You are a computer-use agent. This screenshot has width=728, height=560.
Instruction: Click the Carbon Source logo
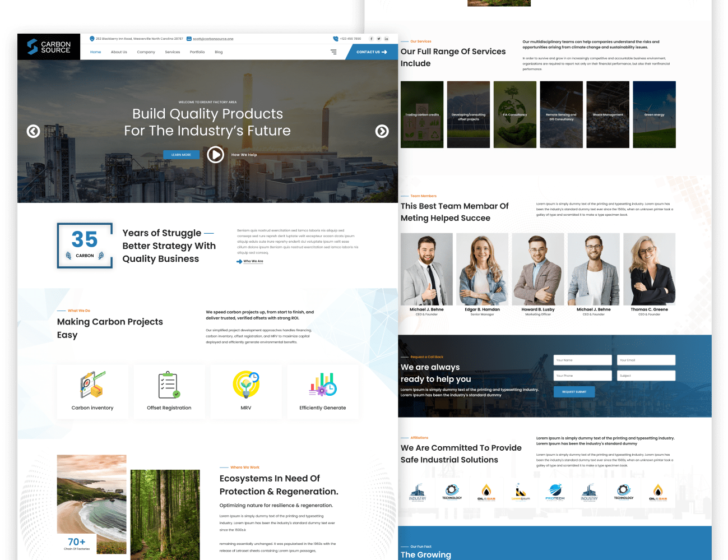49,47
